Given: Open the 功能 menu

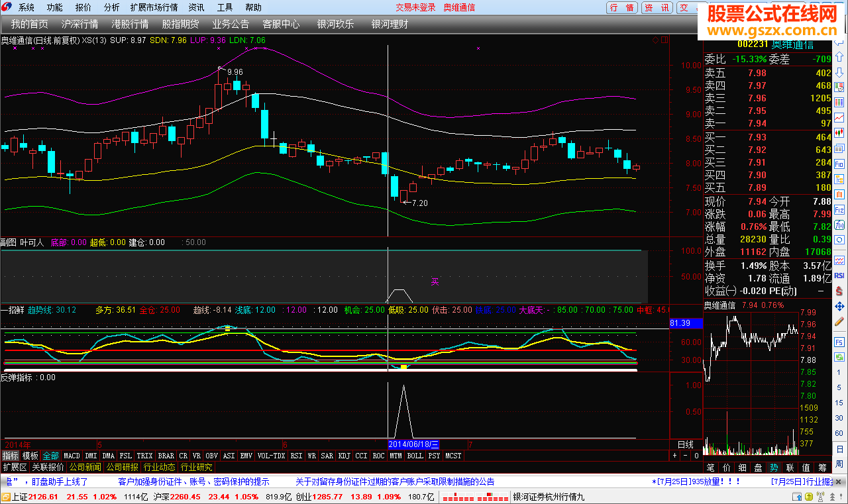Looking at the screenshot, I should click(x=55, y=8).
